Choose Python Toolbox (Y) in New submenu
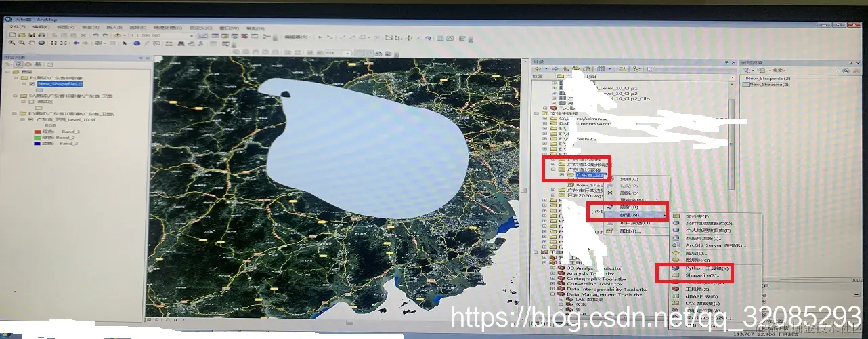The height and width of the screenshot is (339, 868). tap(707, 268)
